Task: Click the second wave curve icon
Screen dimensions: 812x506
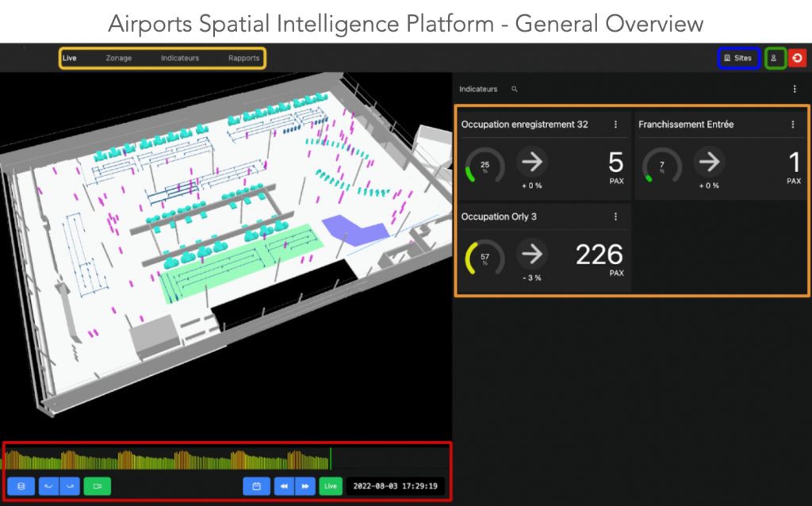Action: coord(71,486)
